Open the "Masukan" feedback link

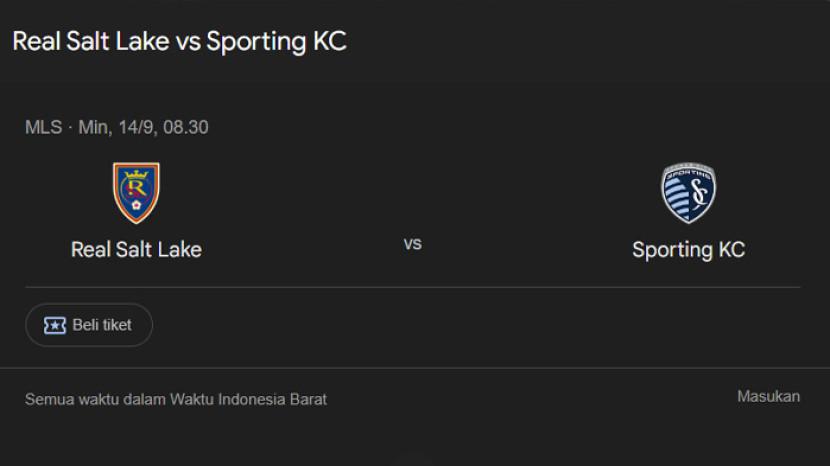coord(768,396)
